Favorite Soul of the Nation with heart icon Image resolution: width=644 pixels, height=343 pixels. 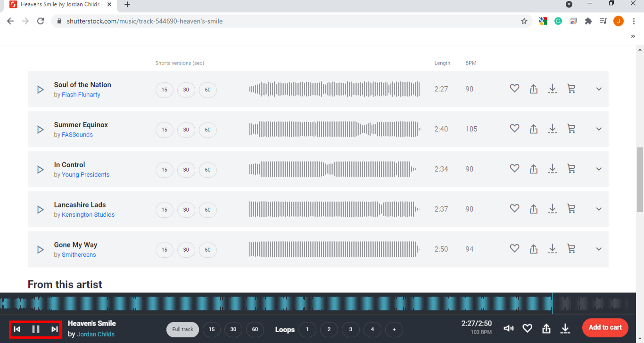click(514, 89)
